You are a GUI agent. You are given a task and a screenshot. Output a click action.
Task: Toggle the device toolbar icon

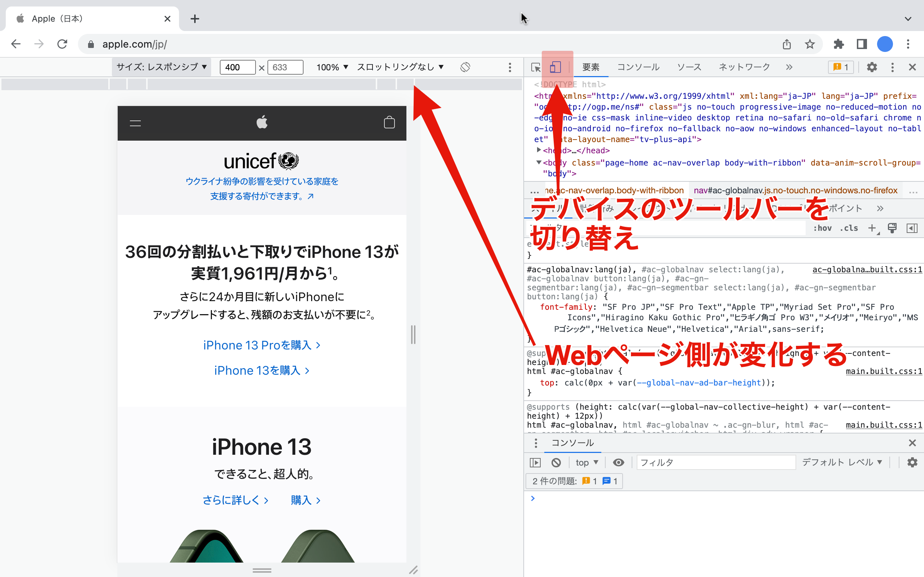click(x=555, y=67)
